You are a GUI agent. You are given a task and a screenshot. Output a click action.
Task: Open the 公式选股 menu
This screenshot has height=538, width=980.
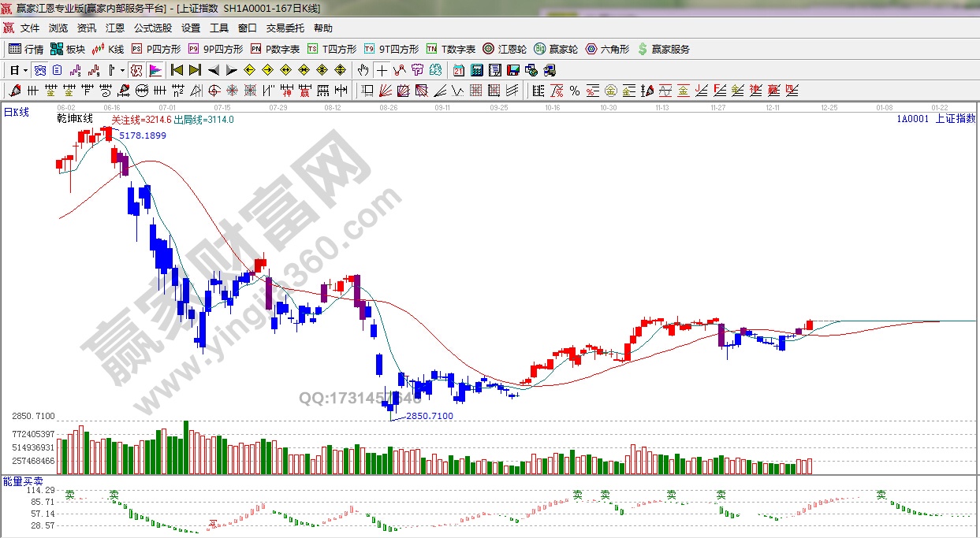152,28
